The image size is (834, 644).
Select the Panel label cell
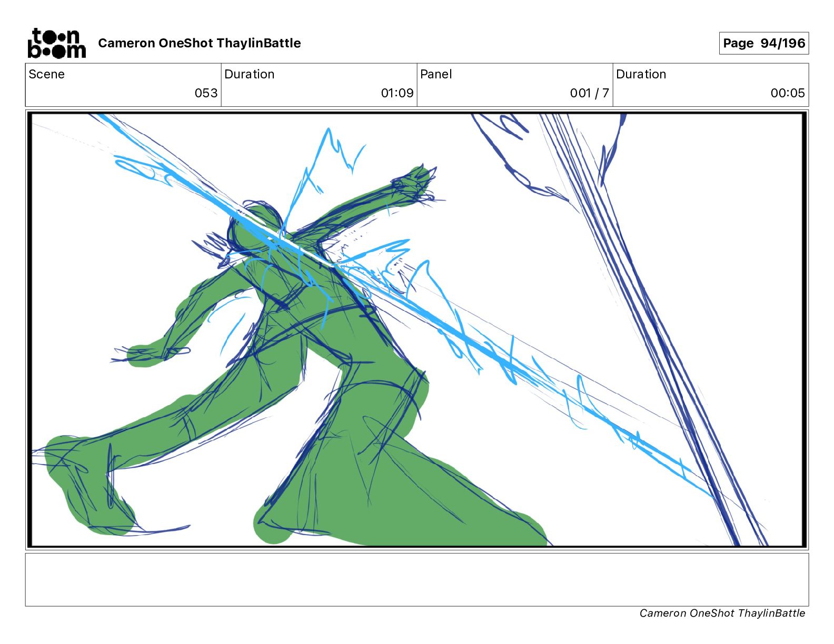pos(515,85)
